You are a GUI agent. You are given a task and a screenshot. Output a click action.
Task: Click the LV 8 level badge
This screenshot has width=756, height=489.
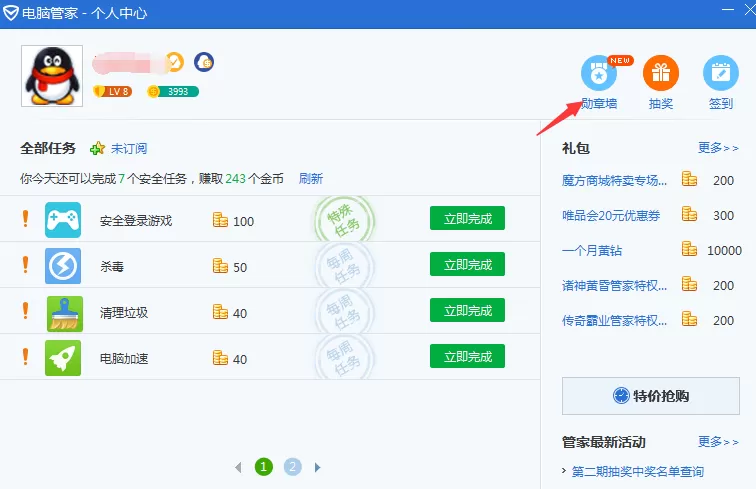point(113,91)
